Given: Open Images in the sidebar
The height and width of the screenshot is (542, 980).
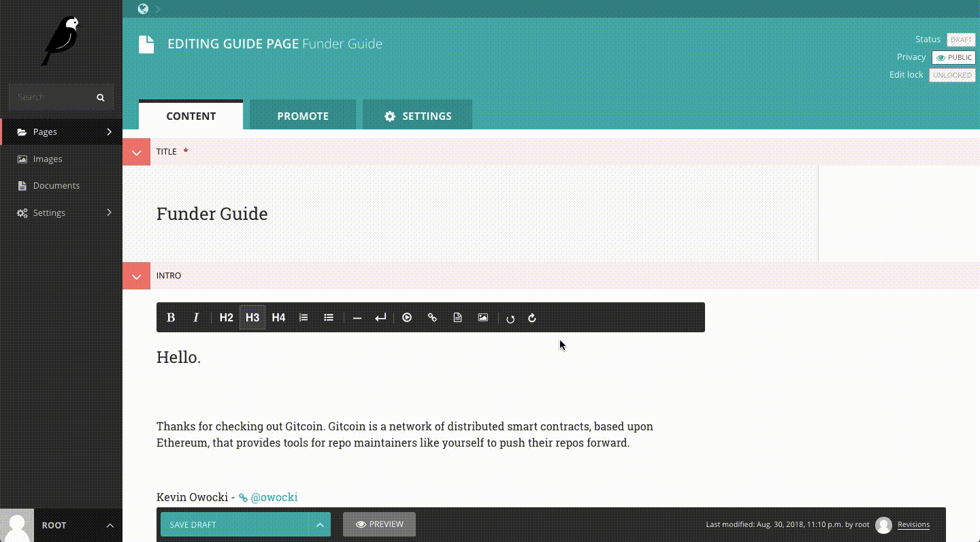Looking at the screenshot, I should tap(61, 159).
